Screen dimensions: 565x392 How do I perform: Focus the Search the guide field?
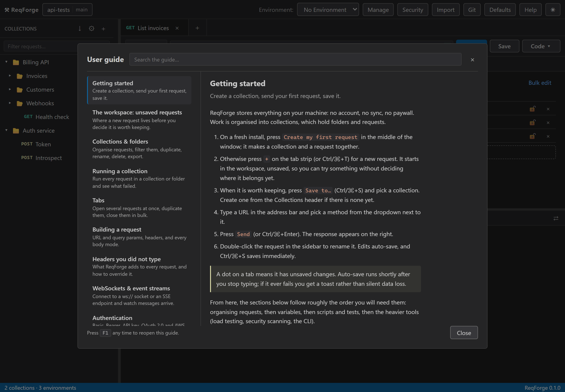click(x=295, y=59)
